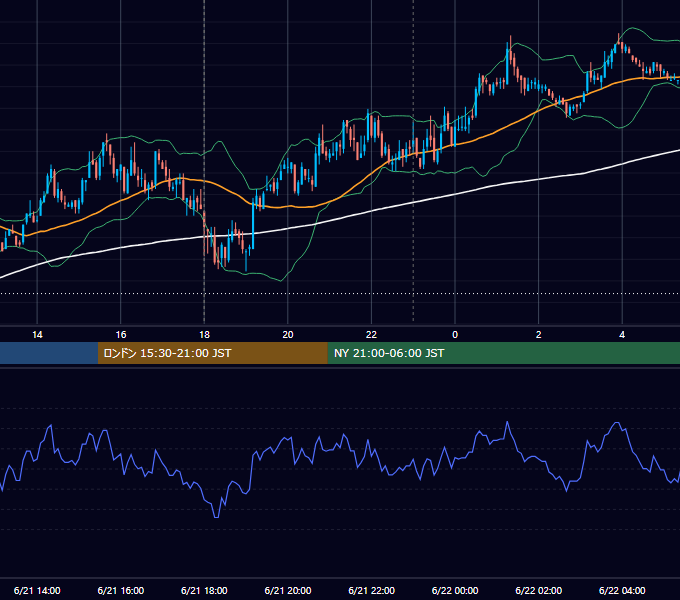
Task: Click the 0 hour label on price chart axis
Action: pyautogui.click(x=455, y=335)
